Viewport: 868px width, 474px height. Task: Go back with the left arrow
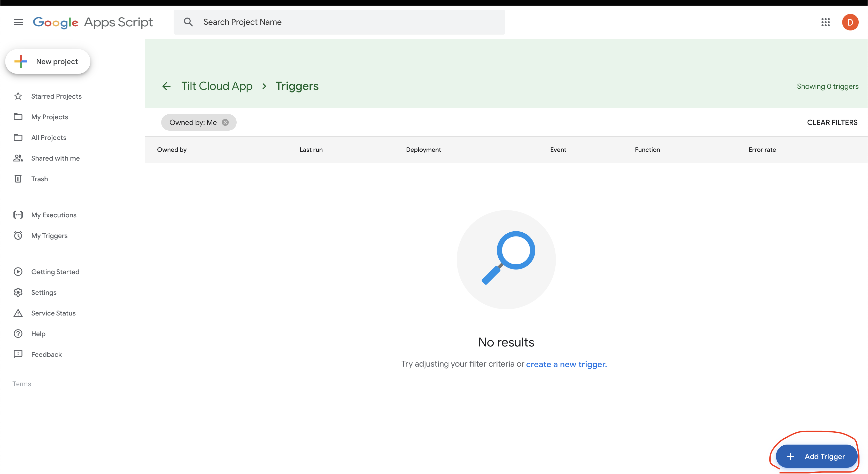(166, 86)
